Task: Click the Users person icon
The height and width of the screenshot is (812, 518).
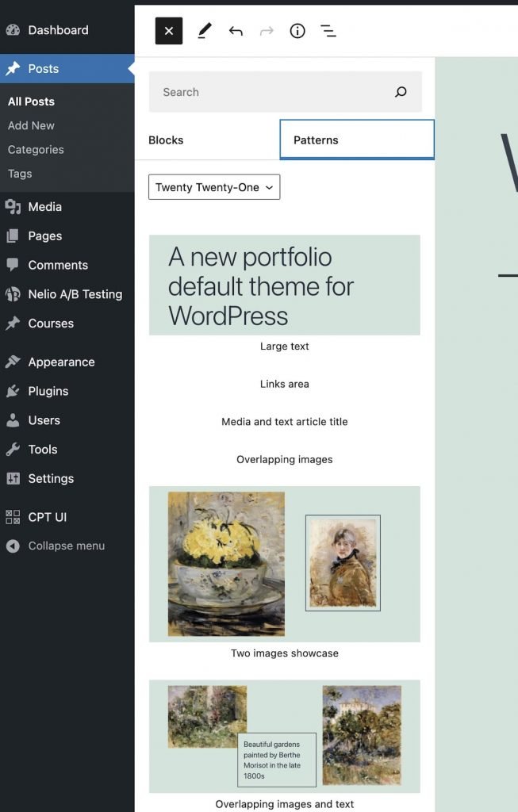Action: pos(13,420)
